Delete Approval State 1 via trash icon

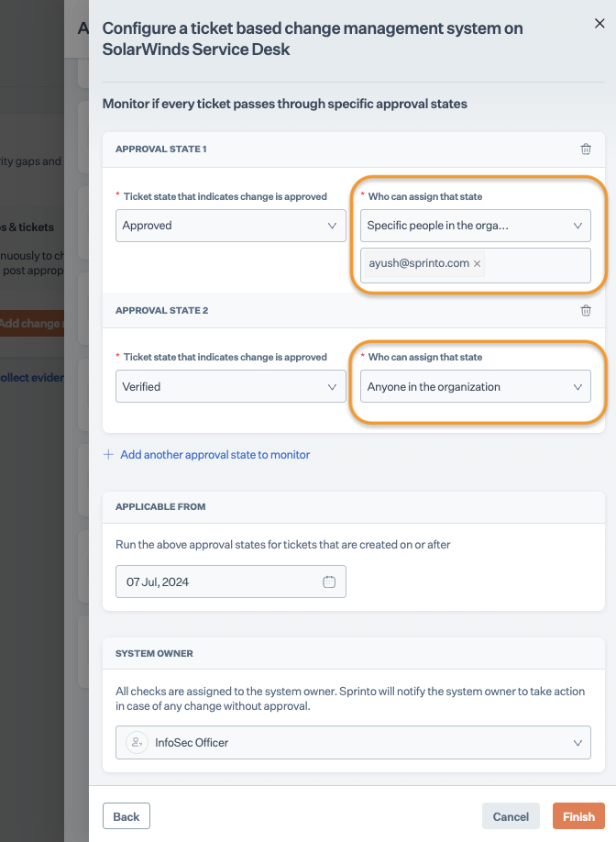pyautogui.click(x=586, y=150)
